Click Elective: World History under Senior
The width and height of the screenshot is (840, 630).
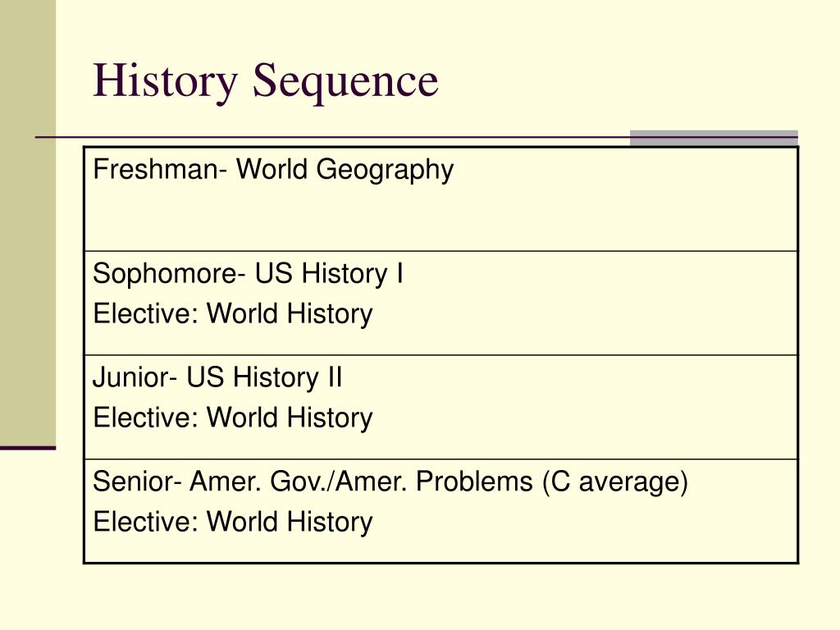pos(233,522)
